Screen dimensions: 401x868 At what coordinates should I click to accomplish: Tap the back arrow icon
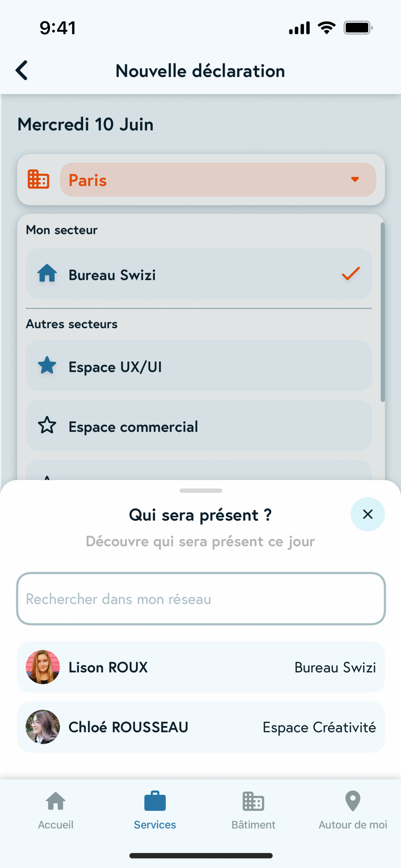(22, 71)
